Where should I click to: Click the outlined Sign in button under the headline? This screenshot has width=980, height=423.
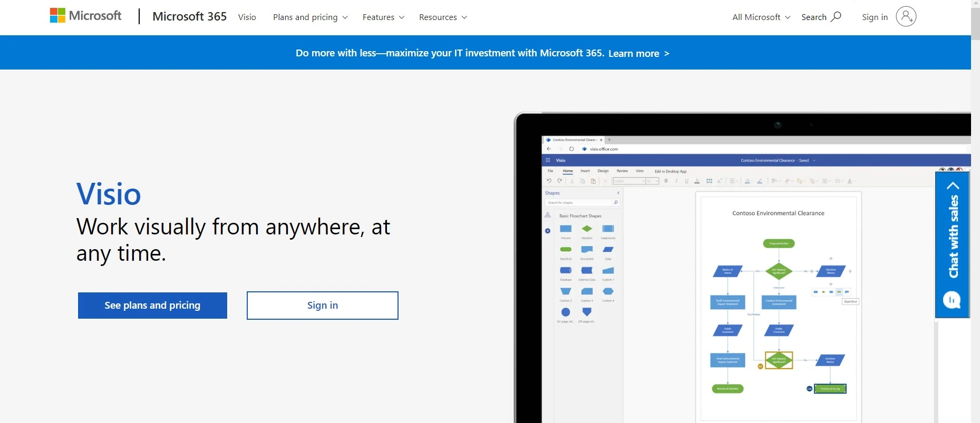tap(323, 306)
